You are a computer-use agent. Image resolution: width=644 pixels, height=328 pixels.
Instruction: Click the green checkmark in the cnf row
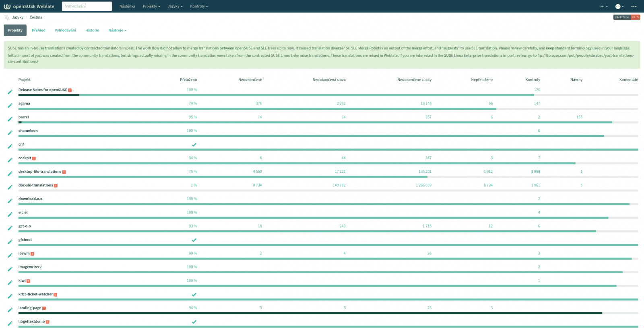(x=194, y=145)
